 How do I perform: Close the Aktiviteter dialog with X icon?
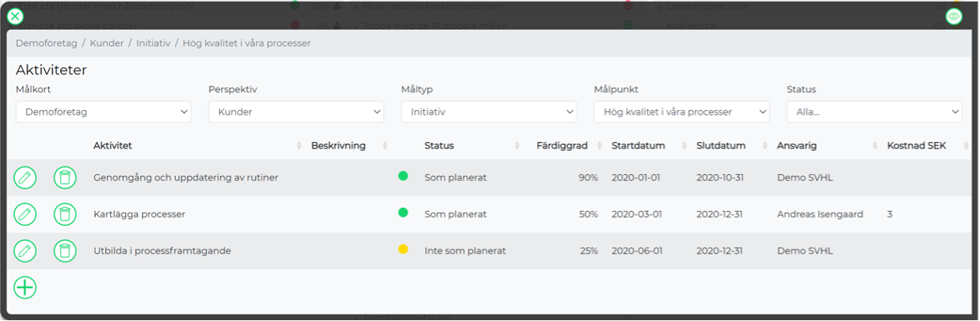[14, 15]
